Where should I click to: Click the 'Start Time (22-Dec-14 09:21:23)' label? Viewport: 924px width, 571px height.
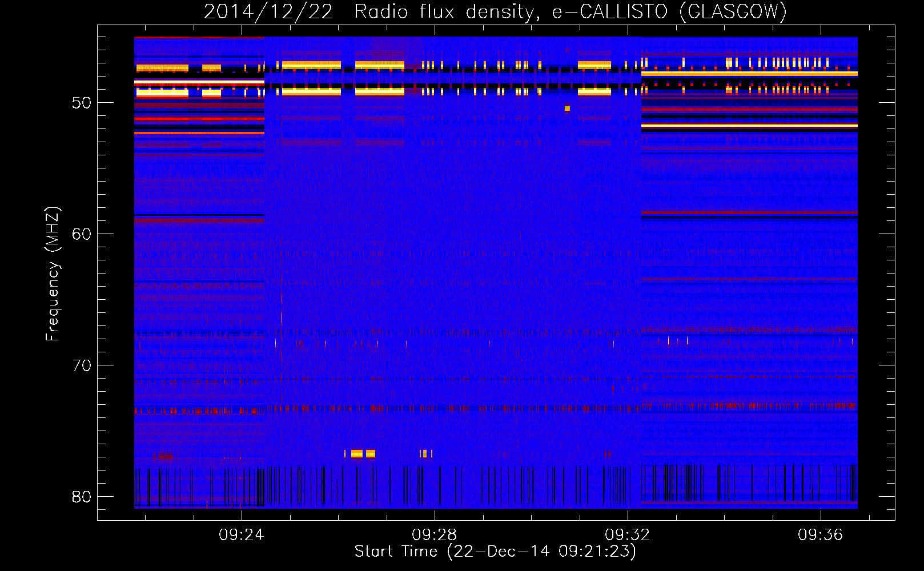(x=495, y=552)
